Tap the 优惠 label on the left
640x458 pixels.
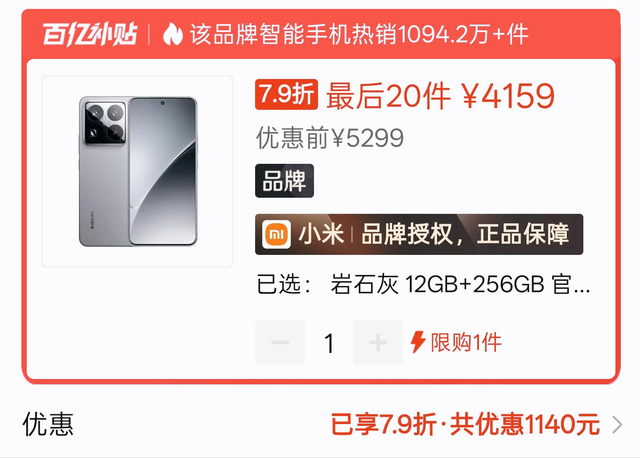(x=48, y=425)
